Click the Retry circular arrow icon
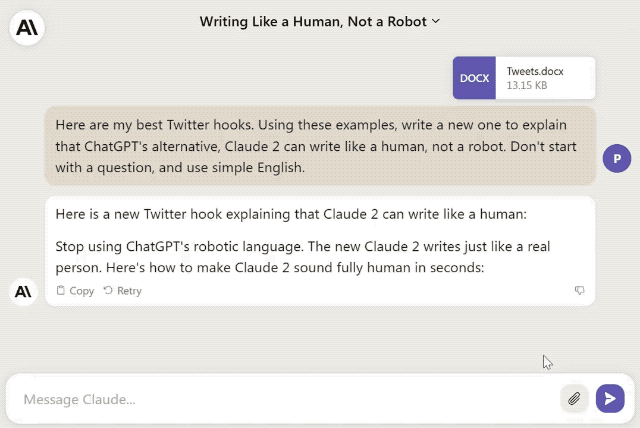Image resolution: width=640 pixels, height=428 pixels. [108, 291]
